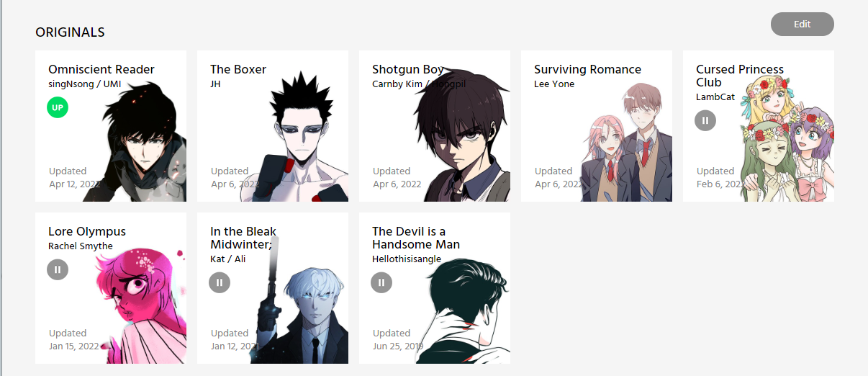Click pause icon on The Devil is a Handsome Man
The height and width of the screenshot is (376, 868).
point(381,282)
